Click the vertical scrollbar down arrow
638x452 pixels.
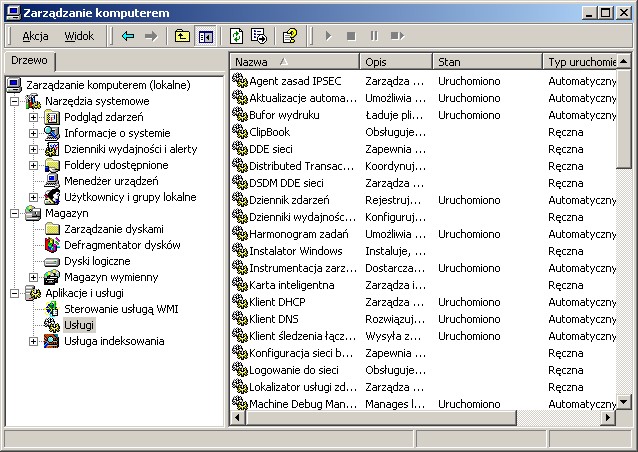click(x=623, y=402)
